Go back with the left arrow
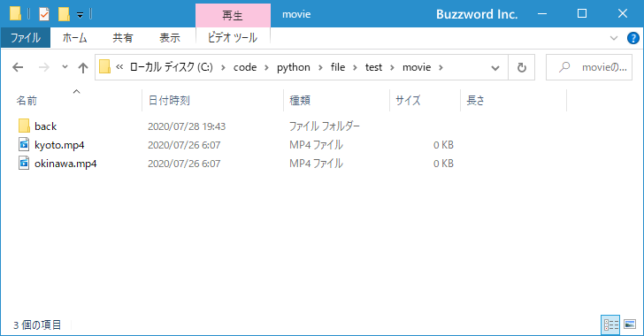 point(18,67)
